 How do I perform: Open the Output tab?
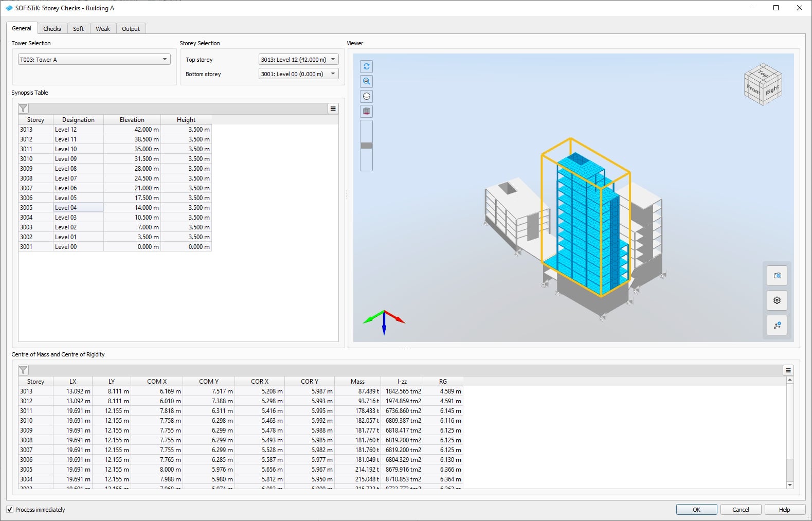tap(131, 29)
